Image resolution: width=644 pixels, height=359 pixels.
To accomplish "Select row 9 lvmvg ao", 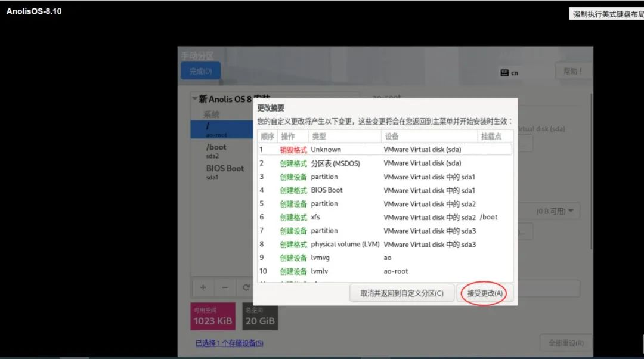I will pyautogui.click(x=385, y=258).
